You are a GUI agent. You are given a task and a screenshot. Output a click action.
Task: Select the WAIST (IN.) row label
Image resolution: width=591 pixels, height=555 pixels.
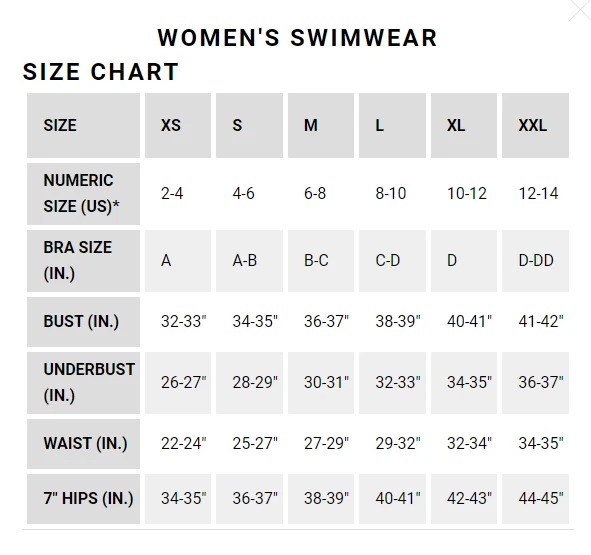pos(83,444)
